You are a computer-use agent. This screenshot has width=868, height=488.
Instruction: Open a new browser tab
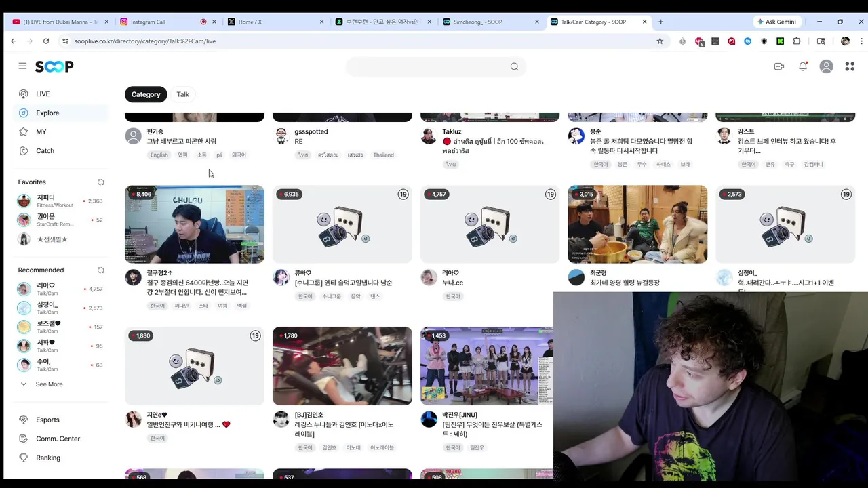click(660, 22)
